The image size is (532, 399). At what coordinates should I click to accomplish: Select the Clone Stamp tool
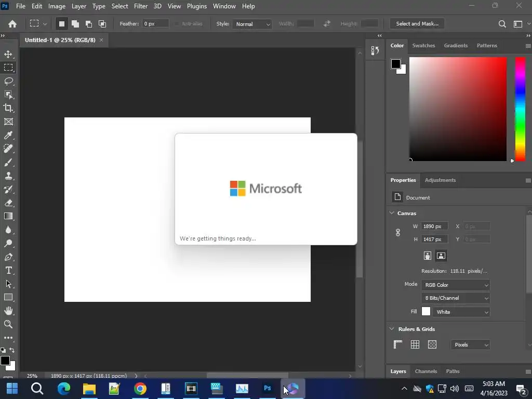tap(8, 176)
